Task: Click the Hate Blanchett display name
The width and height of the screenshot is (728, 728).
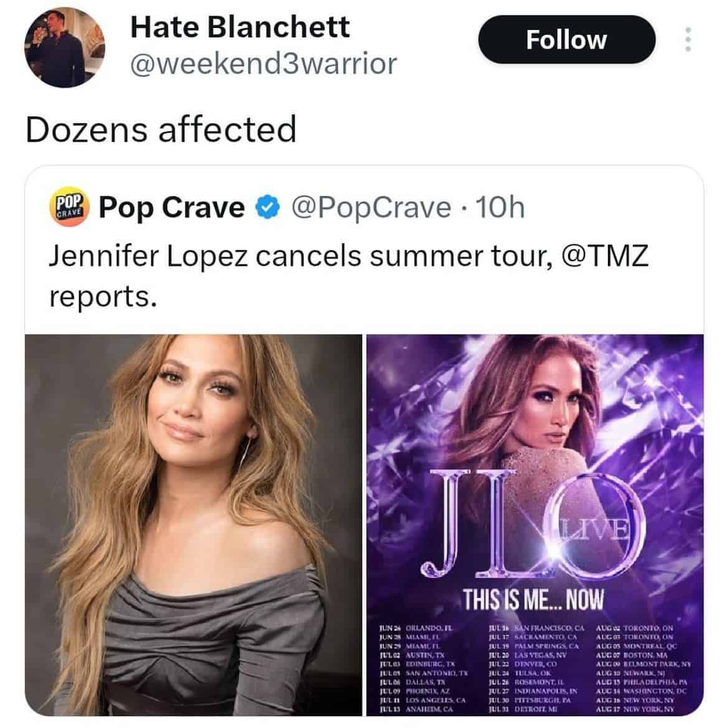Action: [240, 27]
